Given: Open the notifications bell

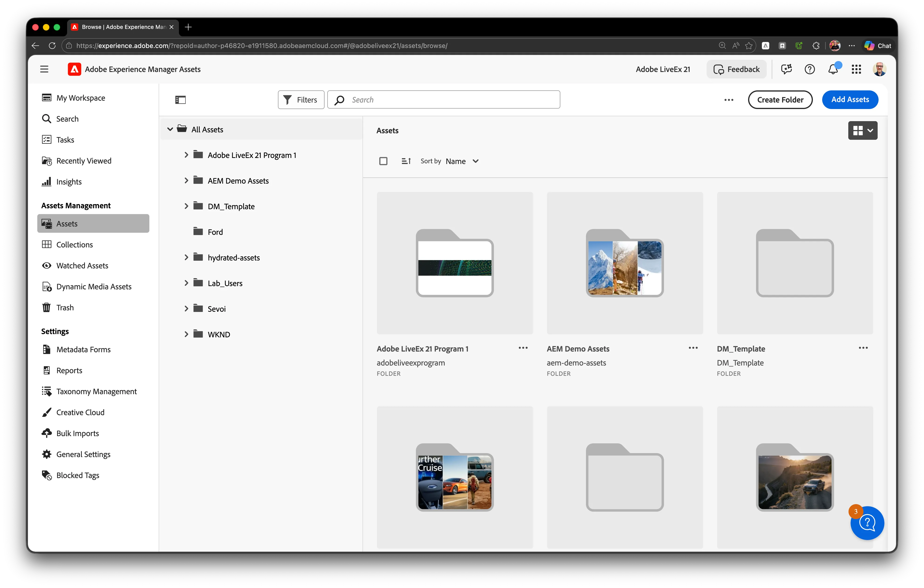Looking at the screenshot, I should point(833,69).
